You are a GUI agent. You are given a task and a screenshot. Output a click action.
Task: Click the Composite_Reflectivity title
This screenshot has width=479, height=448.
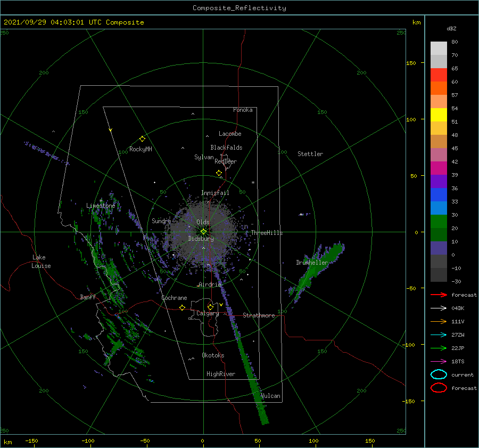pyautogui.click(x=240, y=8)
